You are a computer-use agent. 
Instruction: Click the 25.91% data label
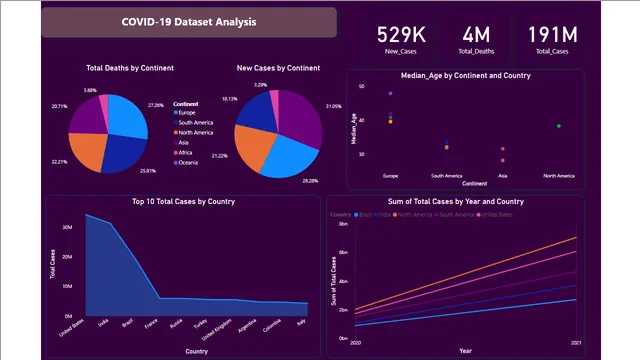tap(148, 171)
